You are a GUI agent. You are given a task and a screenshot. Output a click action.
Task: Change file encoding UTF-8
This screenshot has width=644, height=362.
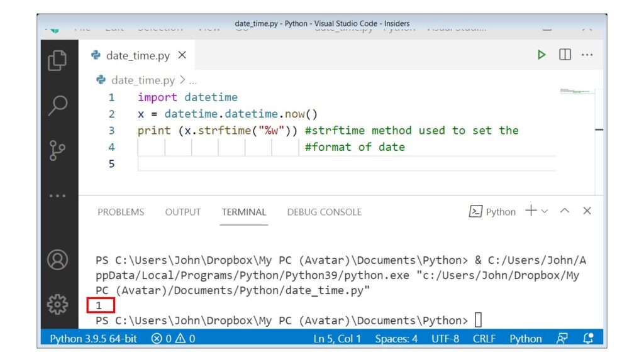click(x=445, y=339)
